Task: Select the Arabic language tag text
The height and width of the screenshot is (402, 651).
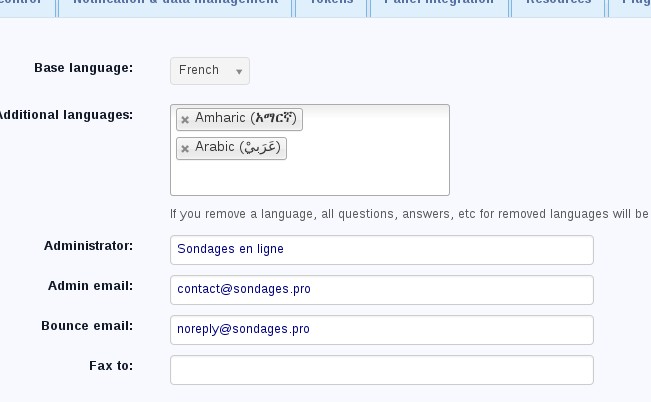Action: [238, 148]
